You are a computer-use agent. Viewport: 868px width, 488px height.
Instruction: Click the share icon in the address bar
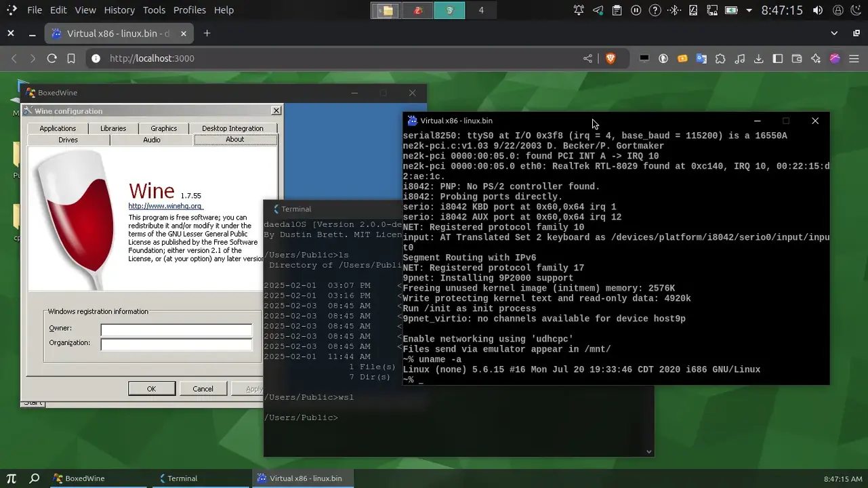click(587, 58)
